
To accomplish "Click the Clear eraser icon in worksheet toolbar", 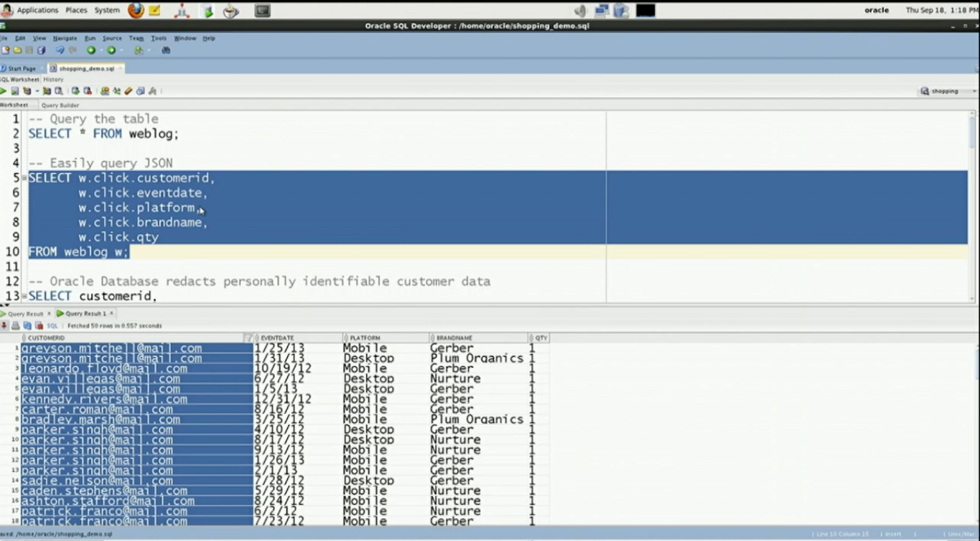I will [129, 91].
